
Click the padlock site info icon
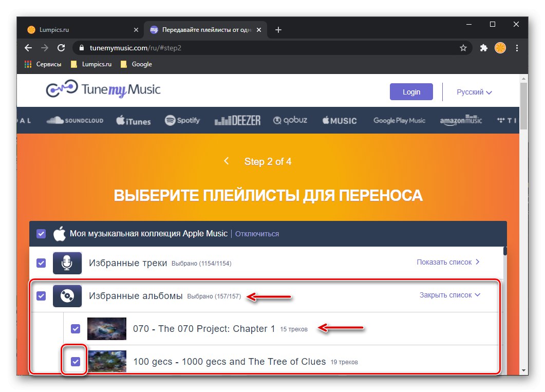(x=82, y=48)
